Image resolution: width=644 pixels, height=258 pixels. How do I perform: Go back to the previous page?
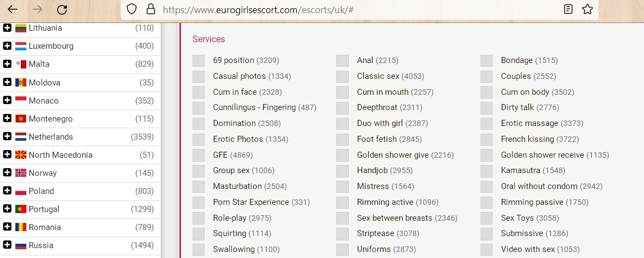coord(13,9)
